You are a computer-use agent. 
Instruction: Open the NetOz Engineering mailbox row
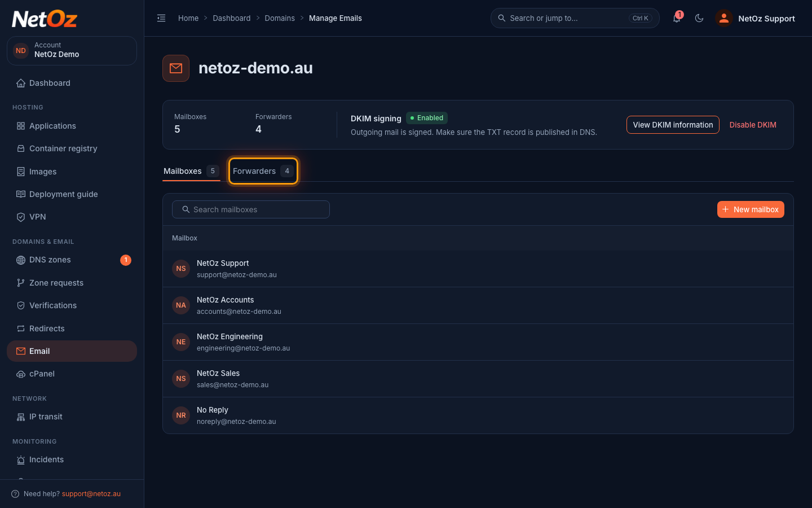pos(478,342)
